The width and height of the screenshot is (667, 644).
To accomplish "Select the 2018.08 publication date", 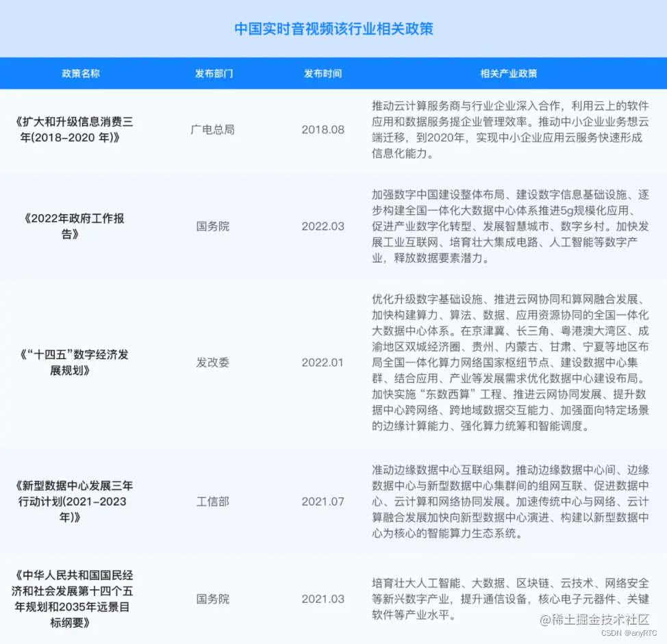I will (323, 130).
